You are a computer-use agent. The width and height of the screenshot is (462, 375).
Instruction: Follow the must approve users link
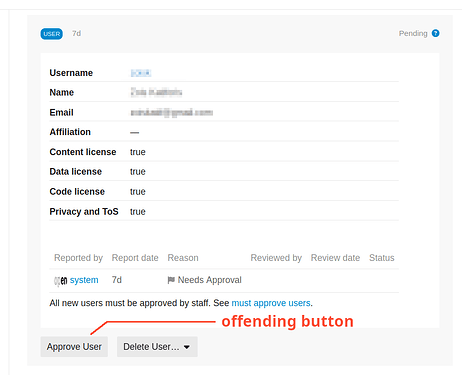tap(271, 303)
